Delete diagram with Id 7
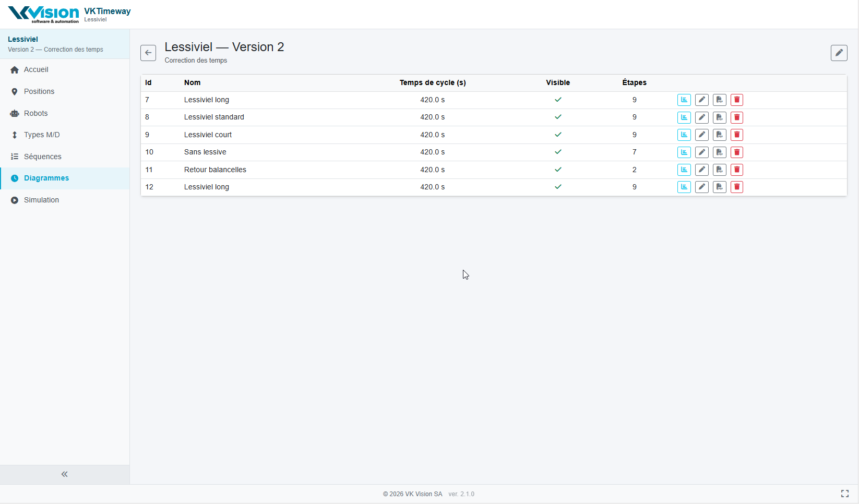The width and height of the screenshot is (859, 504). [x=736, y=100]
